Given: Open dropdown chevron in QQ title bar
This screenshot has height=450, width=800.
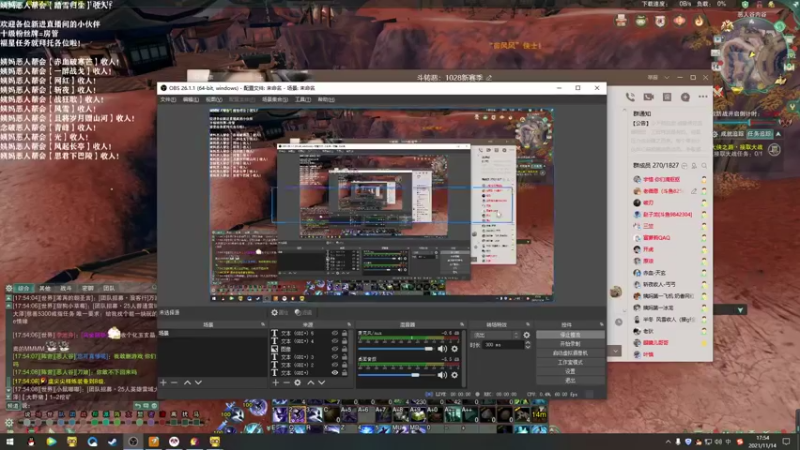Looking at the screenshot, I should 666,78.
